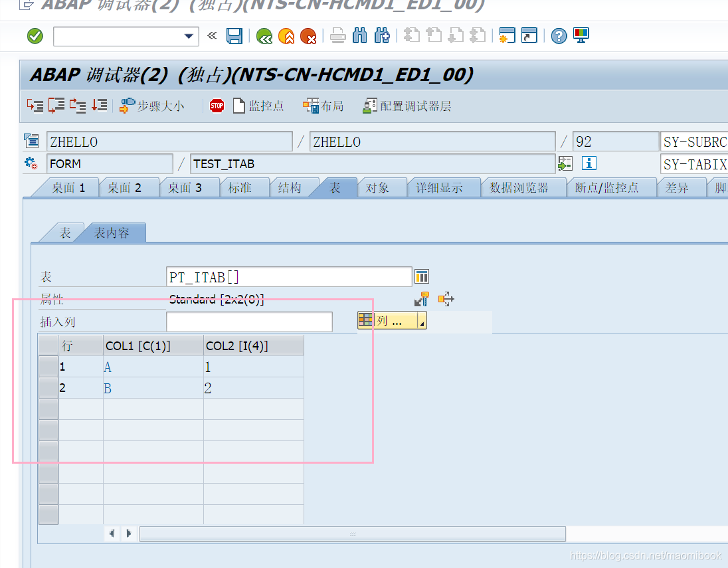This screenshot has width=728, height=568.
Task: Click the PT_ITAB[] table name field
Action: 289,277
